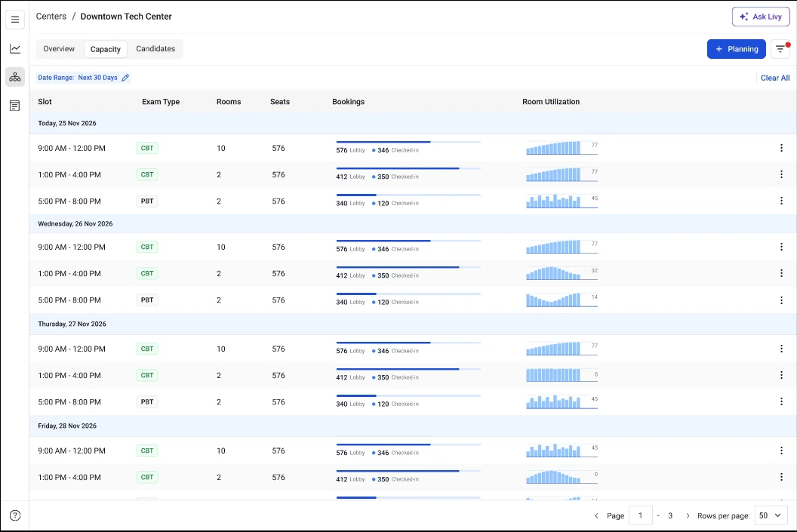Click the page number input field
The width and height of the screenshot is (797, 532).
click(x=640, y=515)
